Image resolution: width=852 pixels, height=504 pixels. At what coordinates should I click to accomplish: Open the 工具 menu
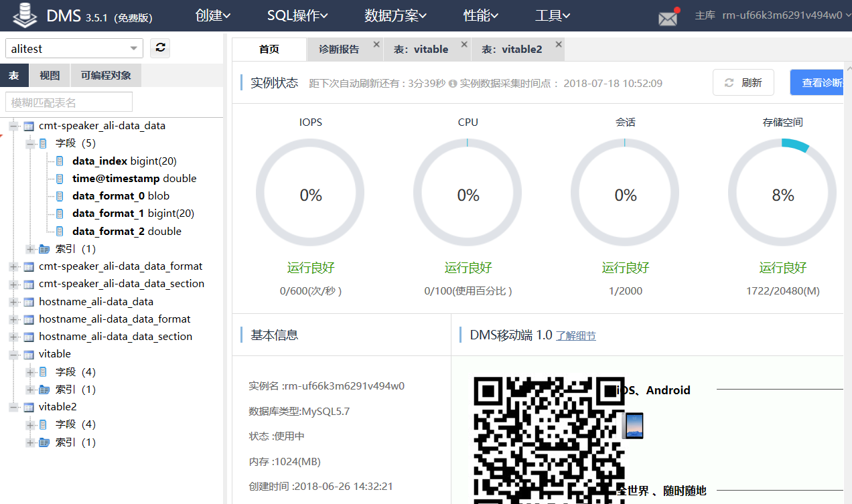click(553, 15)
